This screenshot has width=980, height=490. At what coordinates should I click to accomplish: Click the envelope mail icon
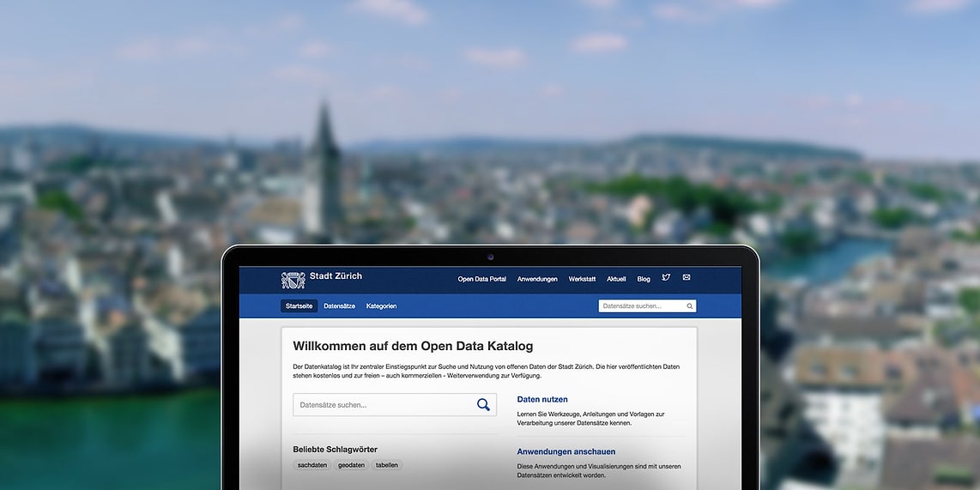687,278
